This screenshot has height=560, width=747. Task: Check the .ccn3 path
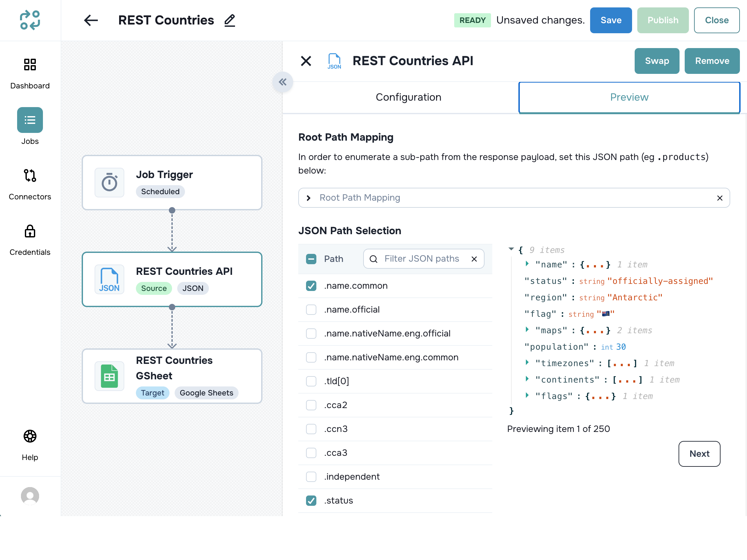[x=311, y=429]
